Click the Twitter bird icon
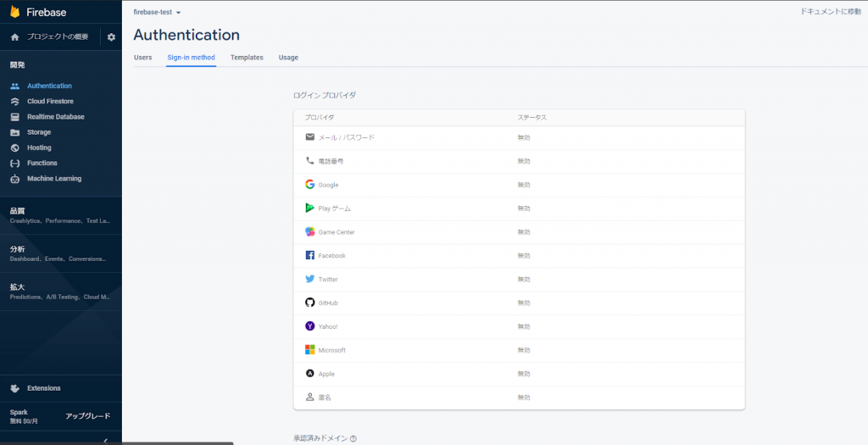 [x=310, y=279]
